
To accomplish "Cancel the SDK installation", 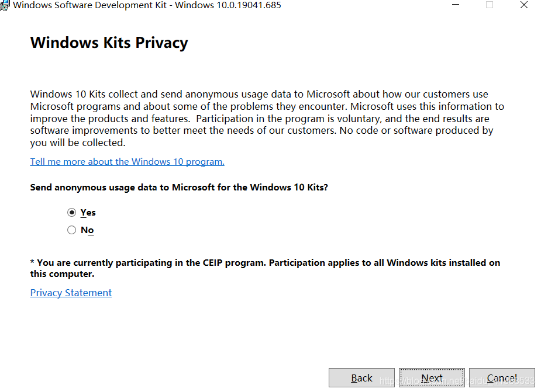I will click(502, 378).
